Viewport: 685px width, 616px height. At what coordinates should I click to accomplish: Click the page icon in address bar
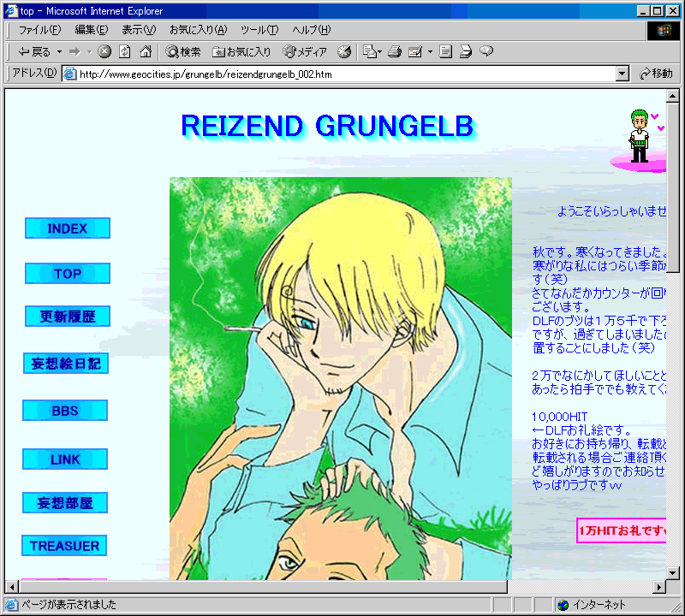[70, 74]
